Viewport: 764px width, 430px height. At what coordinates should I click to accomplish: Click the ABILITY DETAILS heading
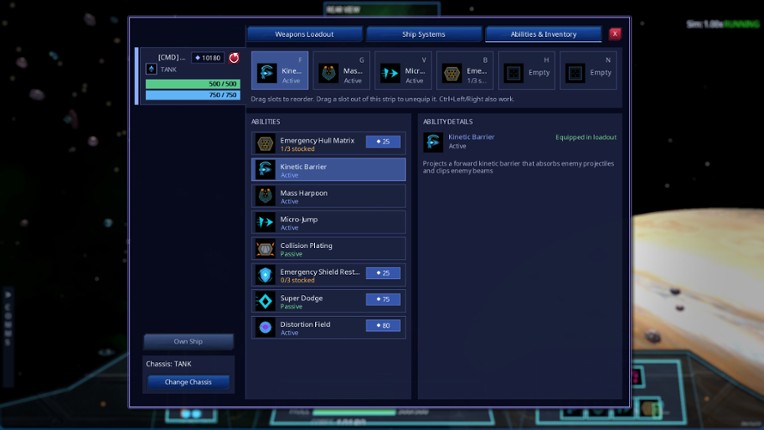(x=448, y=121)
